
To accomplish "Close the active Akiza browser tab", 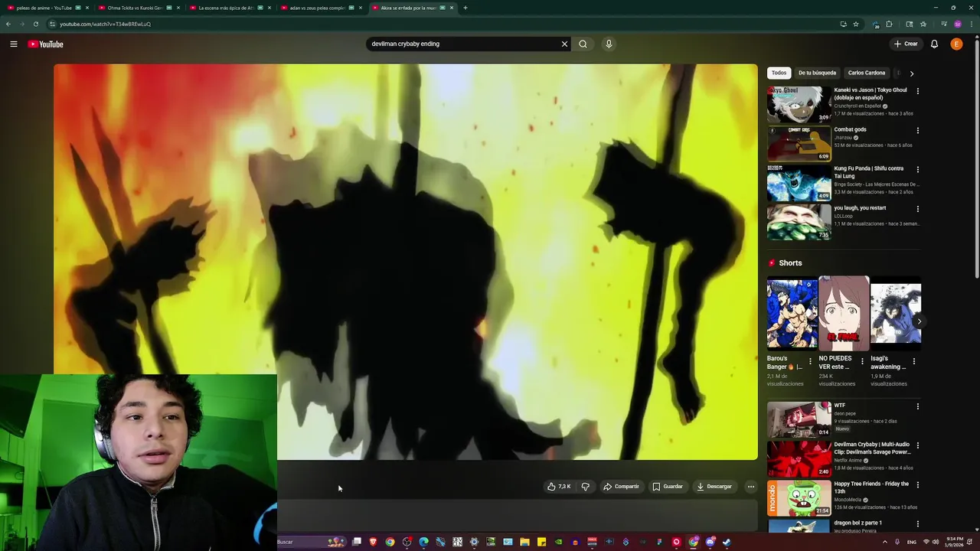I will 452,8.
